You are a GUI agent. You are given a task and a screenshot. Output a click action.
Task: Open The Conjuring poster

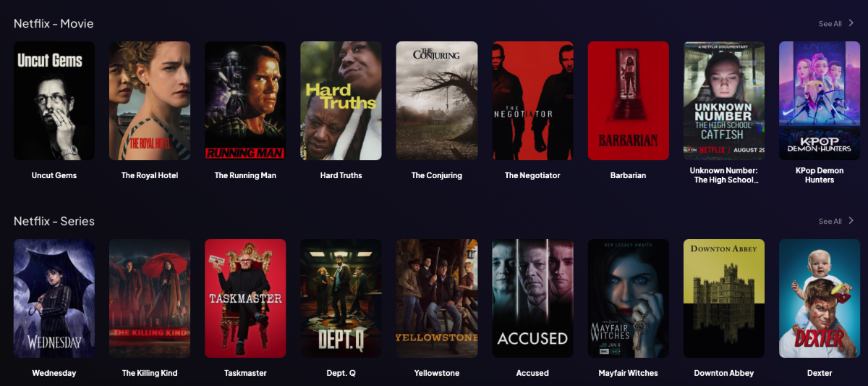(x=436, y=101)
